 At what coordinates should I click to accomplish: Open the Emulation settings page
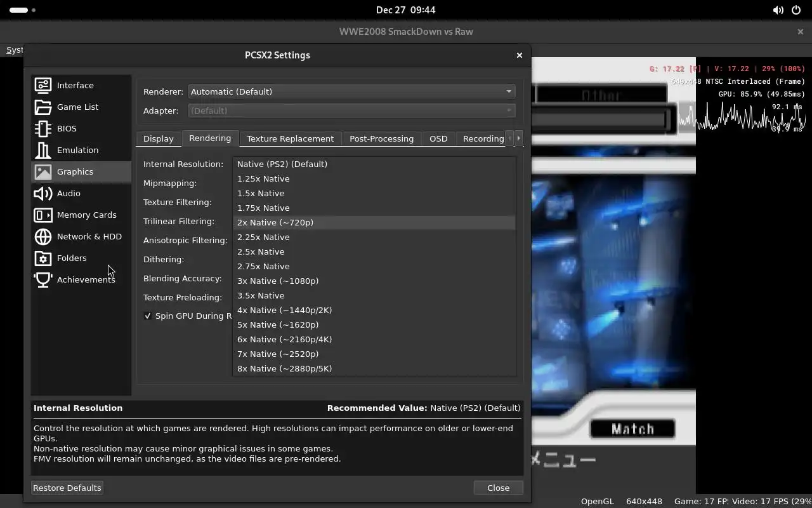coord(81,150)
